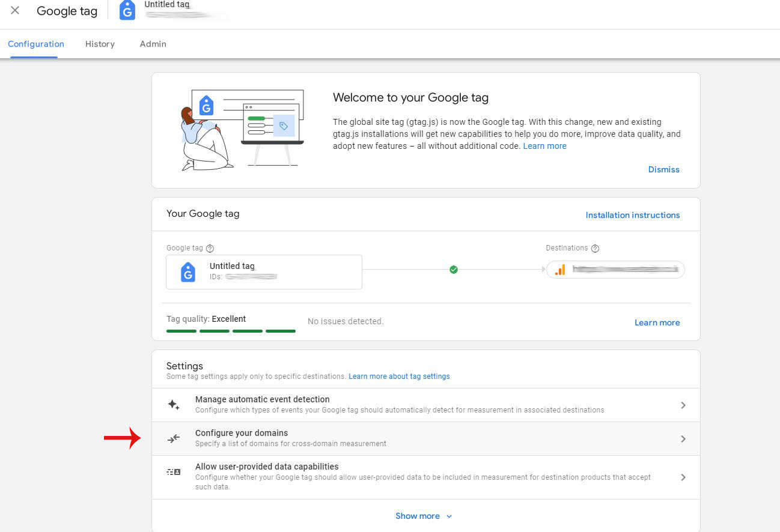The image size is (780, 532).
Task: Click the 'Welcome to your Google tag' heading
Action: click(x=411, y=97)
